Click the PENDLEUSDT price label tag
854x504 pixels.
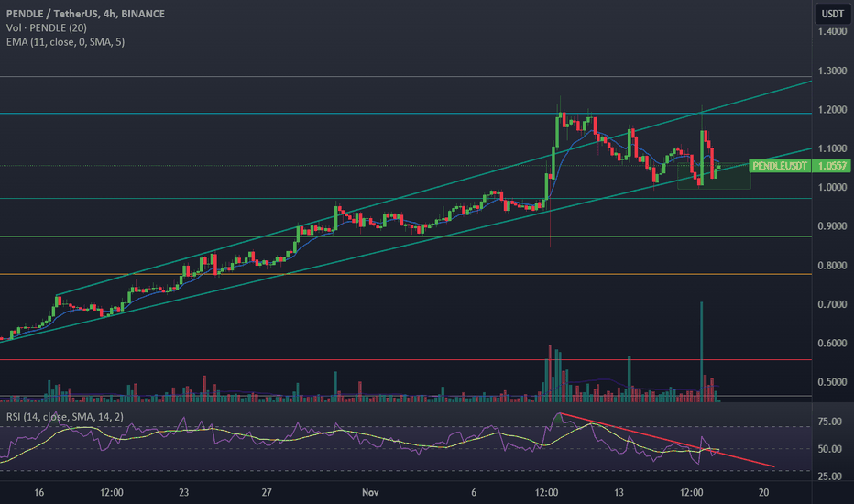(780, 166)
